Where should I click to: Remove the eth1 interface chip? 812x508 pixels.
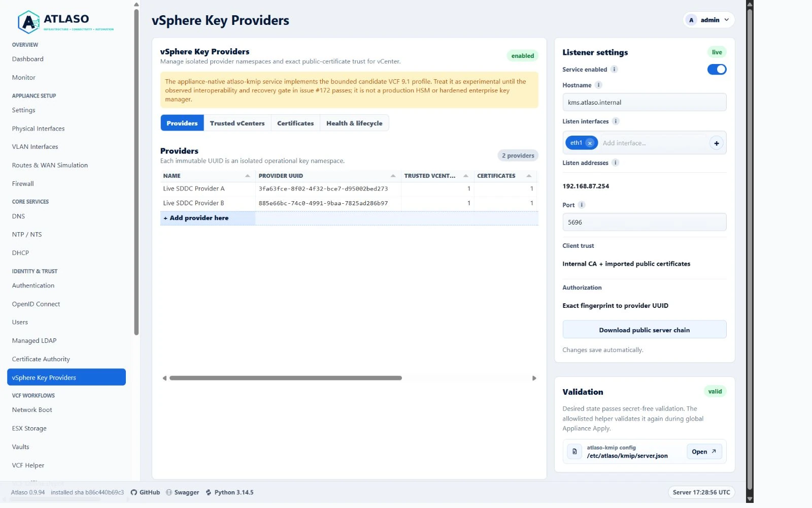coord(590,143)
